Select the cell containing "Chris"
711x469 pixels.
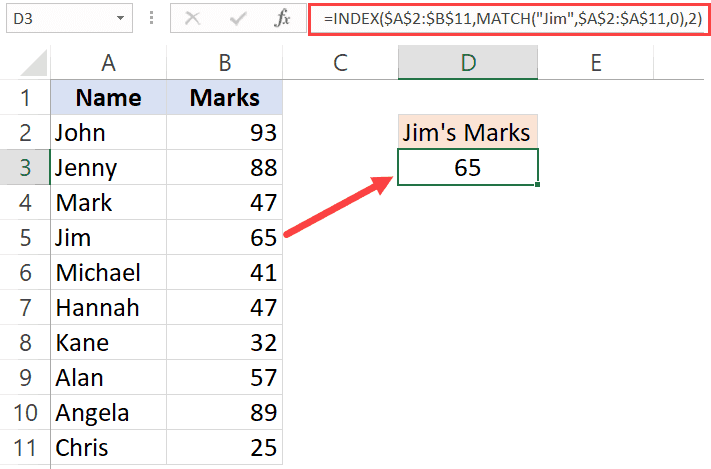click(x=108, y=447)
